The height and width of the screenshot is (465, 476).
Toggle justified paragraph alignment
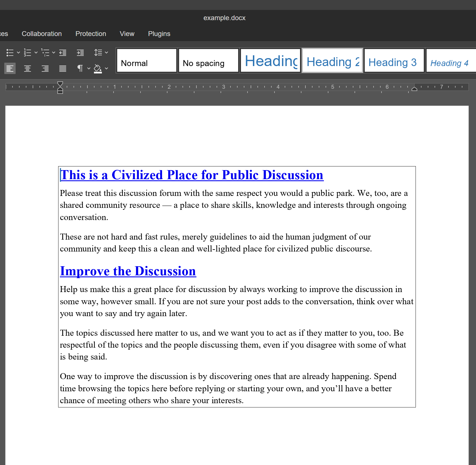click(63, 68)
